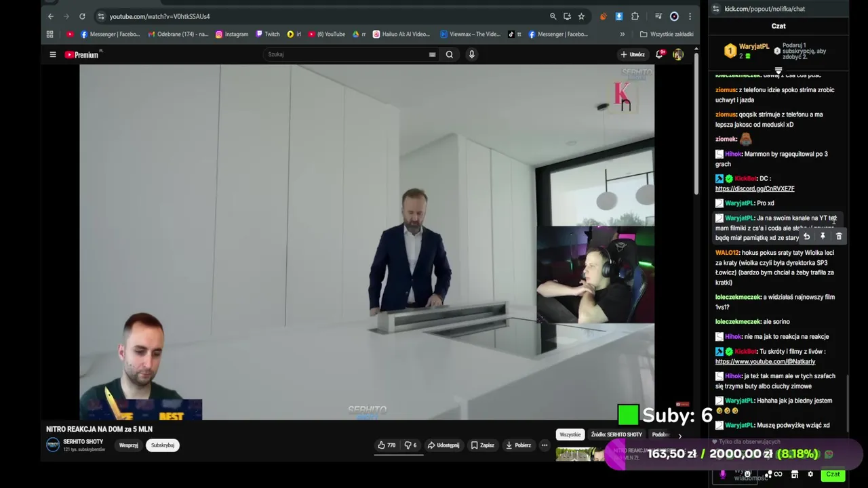
Task: Open Kick chat settings gear icon
Action: click(x=810, y=474)
